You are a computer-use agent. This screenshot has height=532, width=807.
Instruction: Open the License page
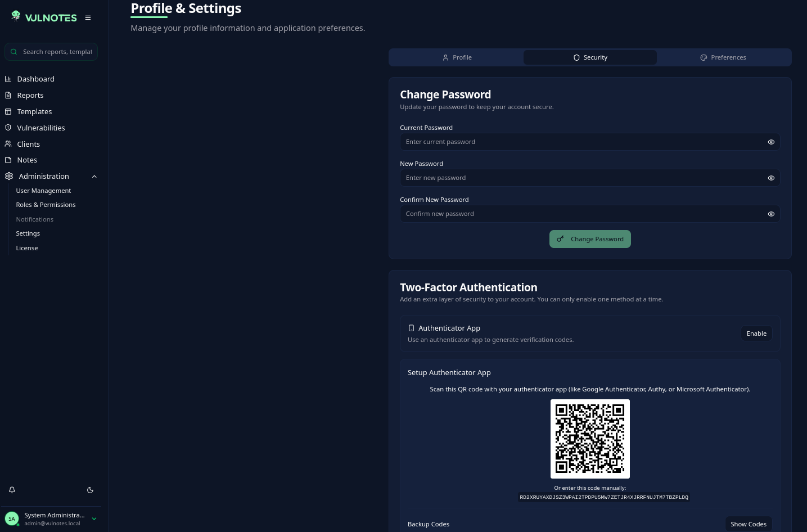(x=26, y=248)
